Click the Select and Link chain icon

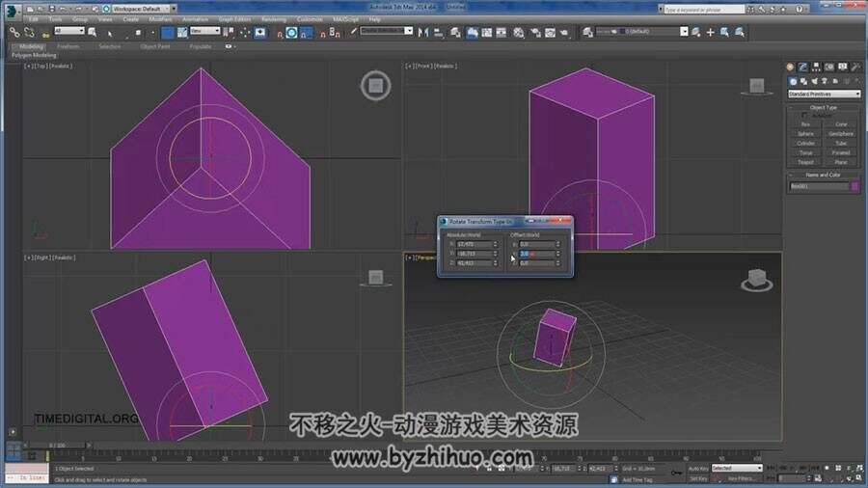pos(14,33)
